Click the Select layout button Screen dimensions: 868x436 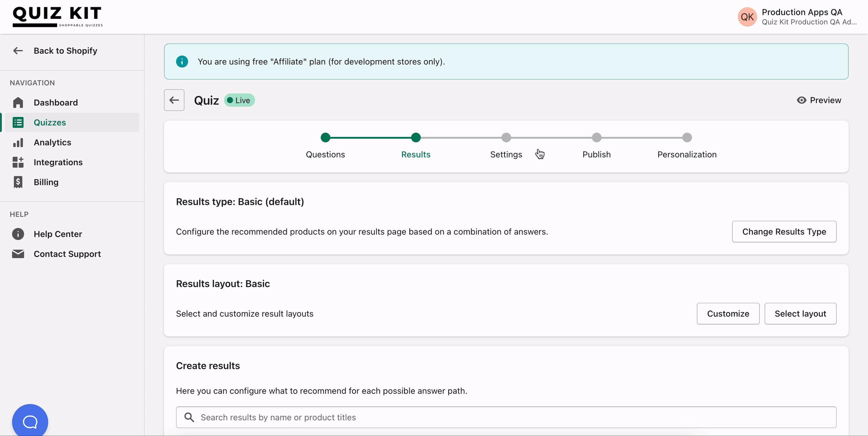(800, 314)
